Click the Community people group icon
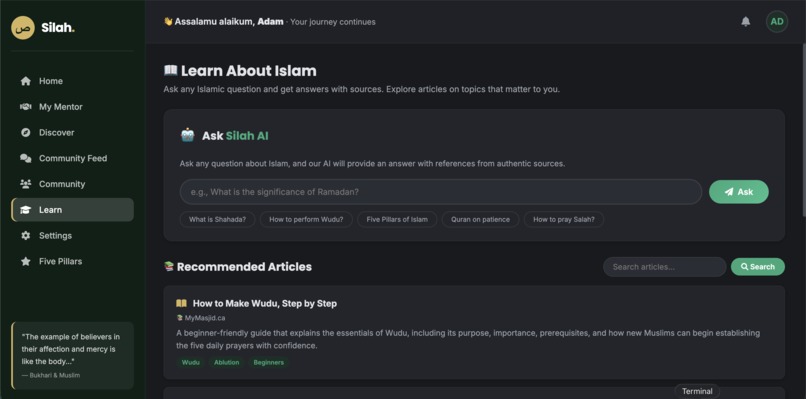Image resolution: width=806 pixels, height=399 pixels. 26,184
